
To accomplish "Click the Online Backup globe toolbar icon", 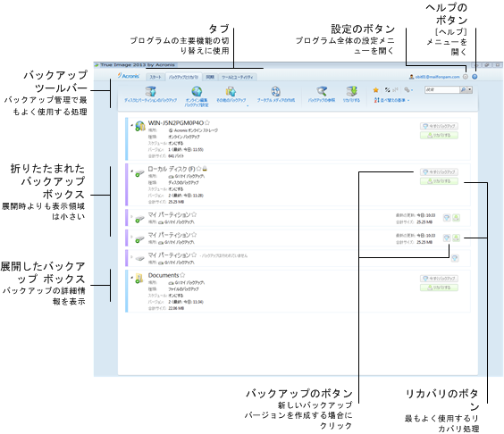I will 197,91.
